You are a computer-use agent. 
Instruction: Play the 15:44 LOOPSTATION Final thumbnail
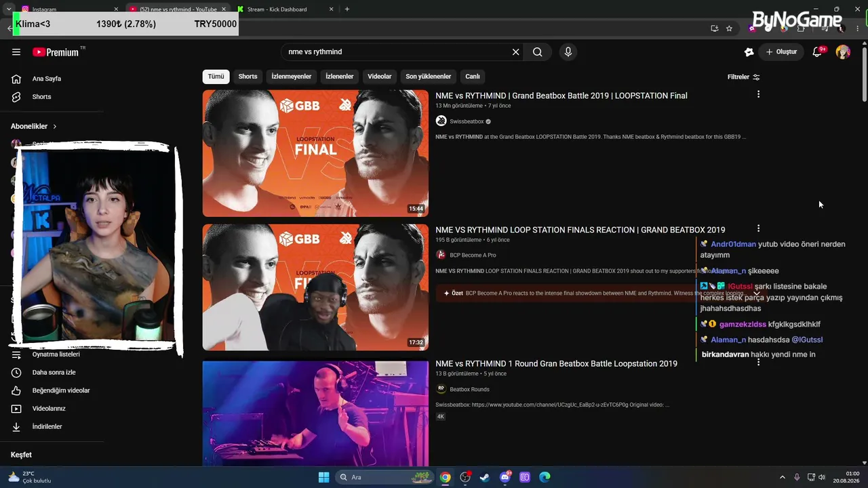[315, 153]
